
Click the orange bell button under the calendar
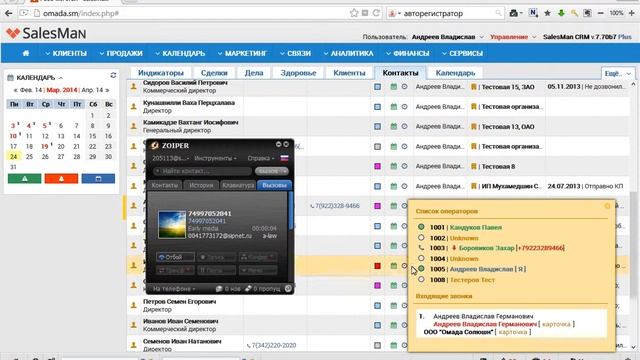(x=61, y=178)
